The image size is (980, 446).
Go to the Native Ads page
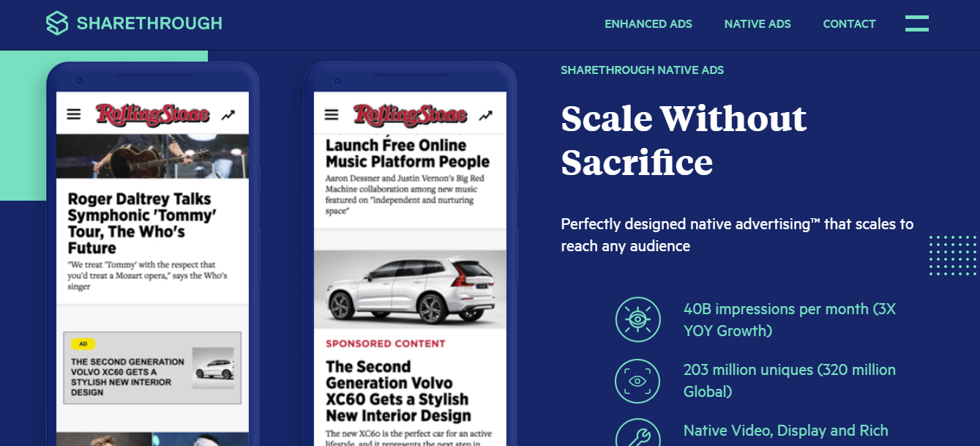click(x=758, y=24)
